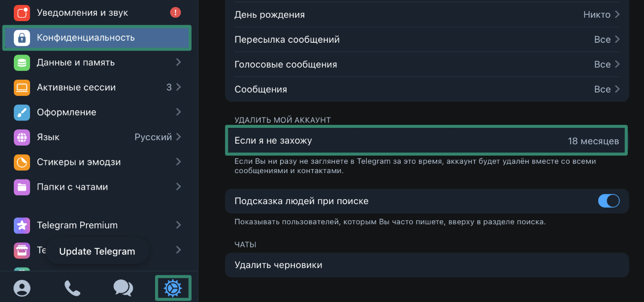
Task: Disable the Подсказка людей при поиске toggle
Action: point(609,201)
